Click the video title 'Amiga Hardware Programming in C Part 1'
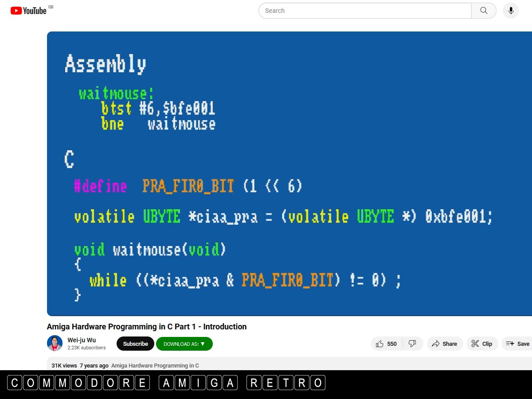532x399 pixels. 147,327
